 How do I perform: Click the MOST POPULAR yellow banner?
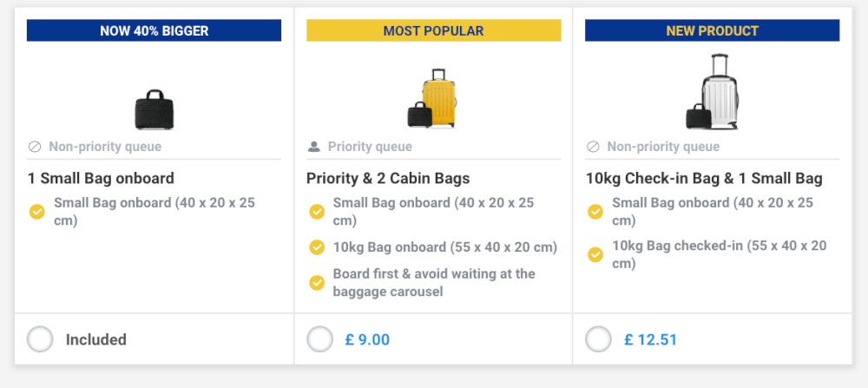(433, 30)
